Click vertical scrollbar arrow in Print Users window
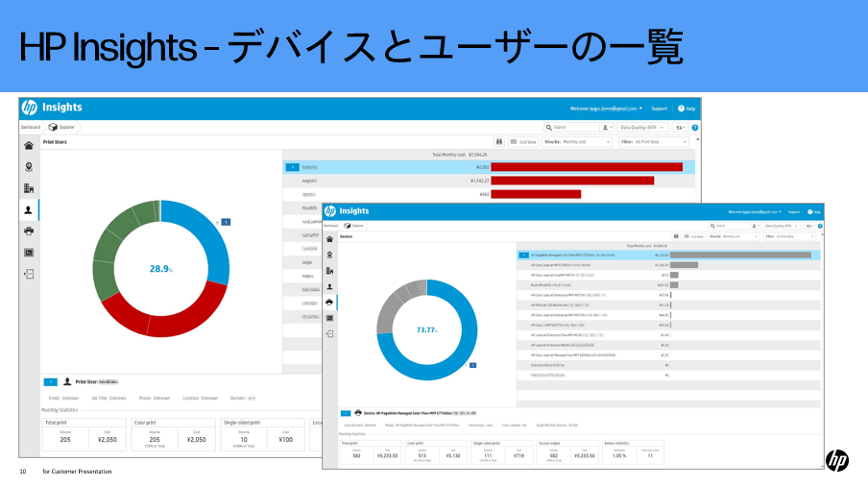This screenshot has width=868, height=487. coord(697,139)
